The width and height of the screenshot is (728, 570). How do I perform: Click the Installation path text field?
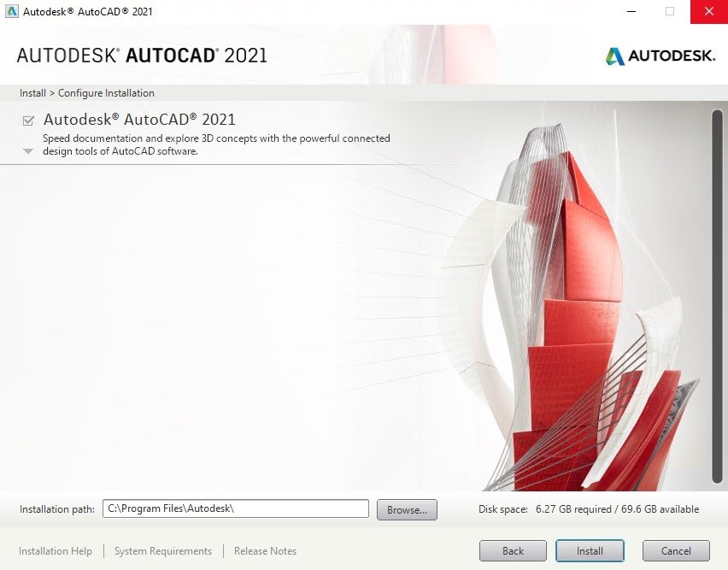click(x=235, y=508)
